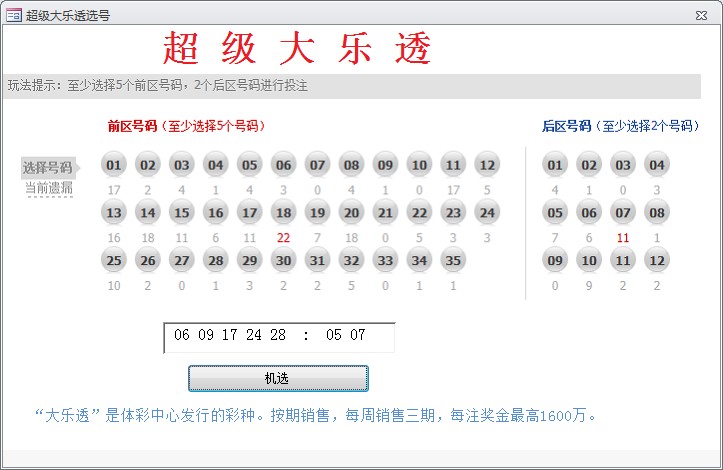Image resolution: width=723 pixels, height=470 pixels.
Task: Choose front zone ball 14
Action: [x=148, y=212]
